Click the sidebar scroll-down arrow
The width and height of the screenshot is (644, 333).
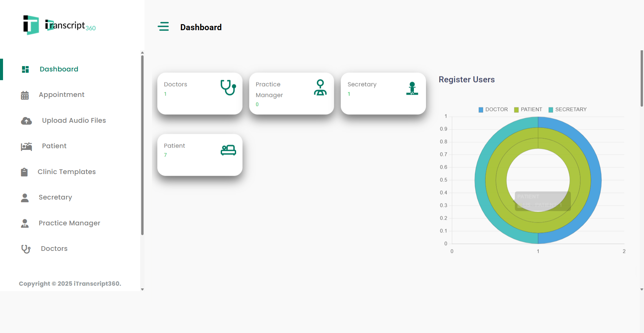coord(142,289)
